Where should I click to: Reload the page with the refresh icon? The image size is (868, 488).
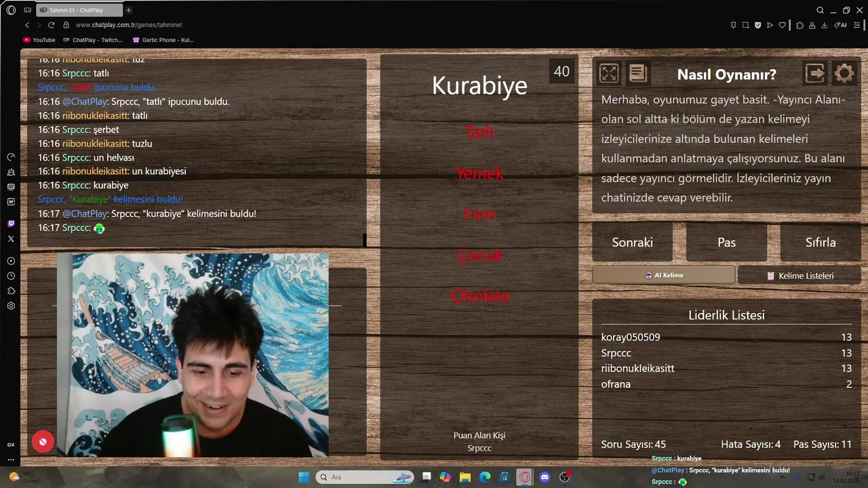tap(51, 25)
